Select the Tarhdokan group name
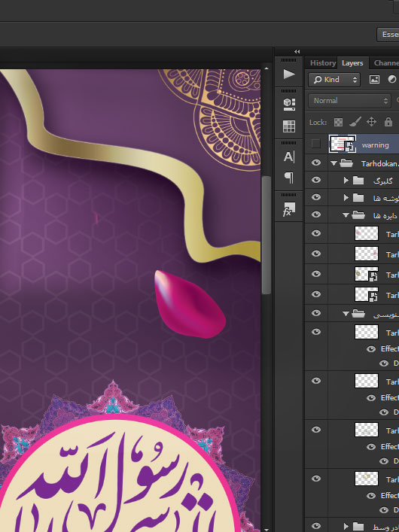 [379, 164]
